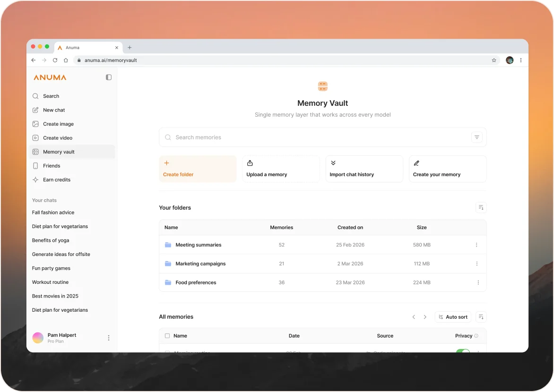Click the sort icon beside Your folders

point(481,208)
